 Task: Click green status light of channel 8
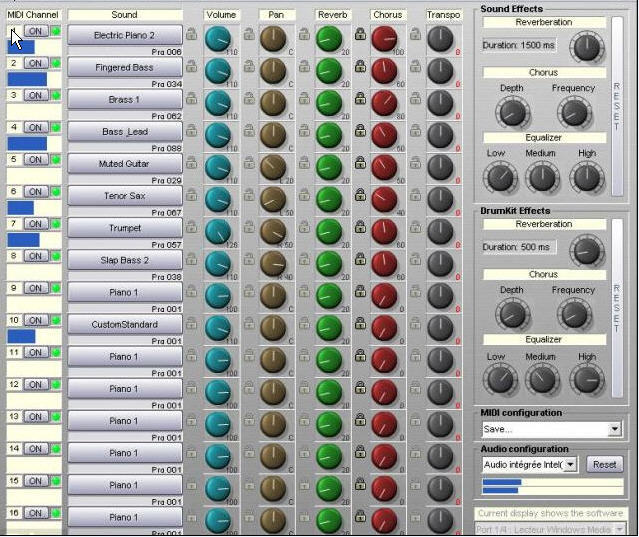[x=56, y=256]
